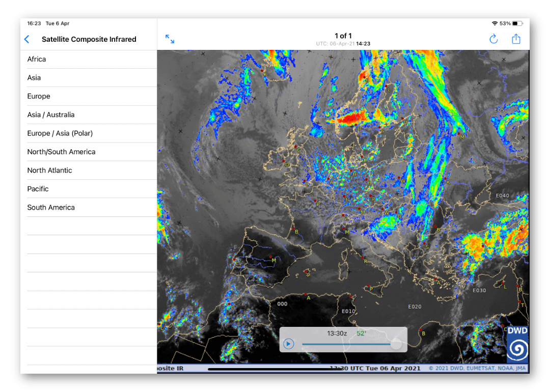This screenshot has width=550, height=392.
Task: Choose the Europe satellite view
Action: click(39, 96)
